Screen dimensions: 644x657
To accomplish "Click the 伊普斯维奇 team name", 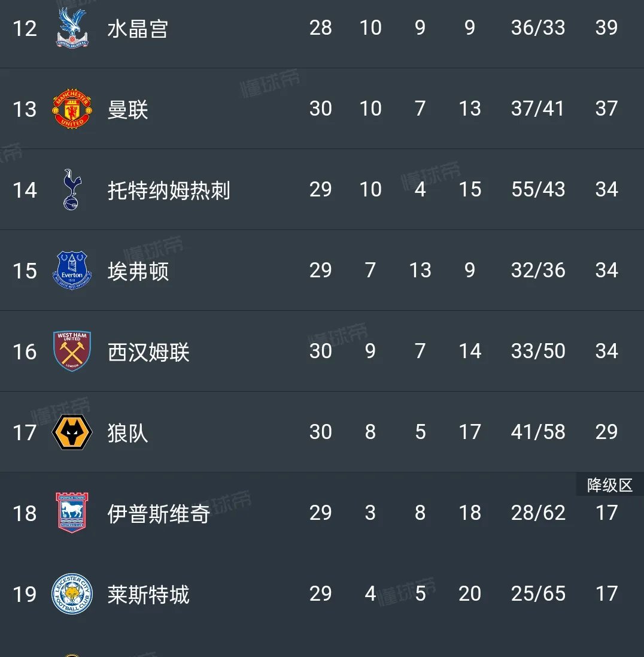I will [x=158, y=513].
